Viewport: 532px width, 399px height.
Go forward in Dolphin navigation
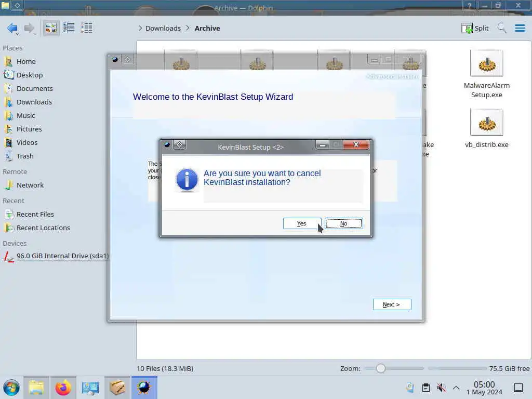point(29,28)
